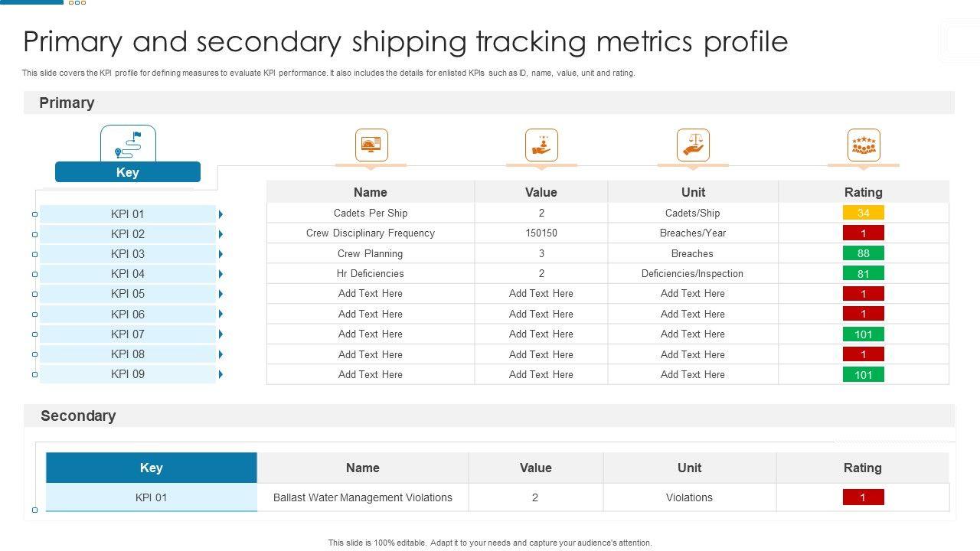The width and height of the screenshot is (980, 551).
Task: Click the green rating swatch showing 88
Action: 863,253
